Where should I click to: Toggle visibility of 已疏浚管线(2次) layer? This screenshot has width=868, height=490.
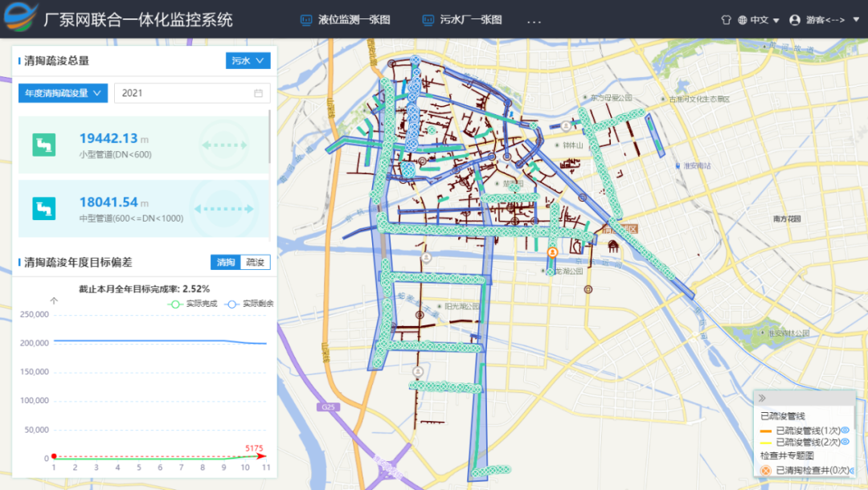click(x=845, y=442)
